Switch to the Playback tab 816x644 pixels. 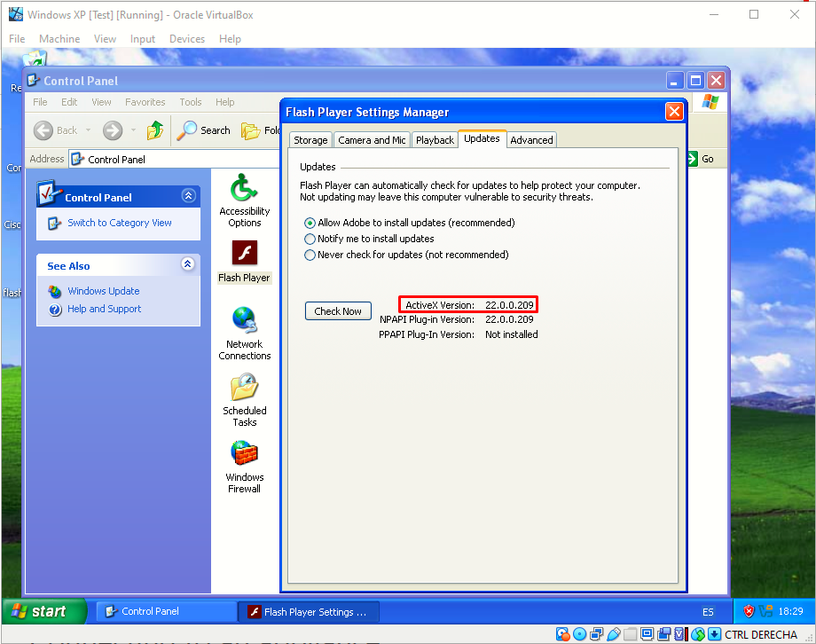click(435, 140)
